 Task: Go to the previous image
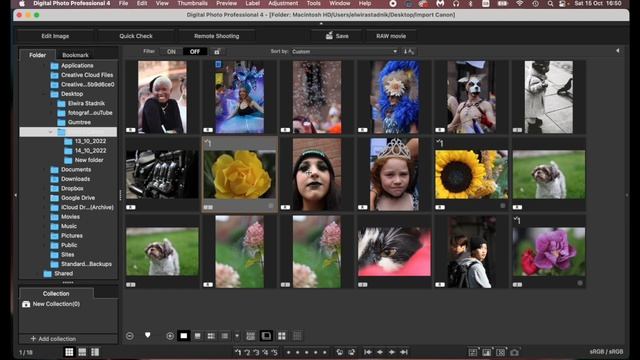pyautogui.click(x=380, y=352)
